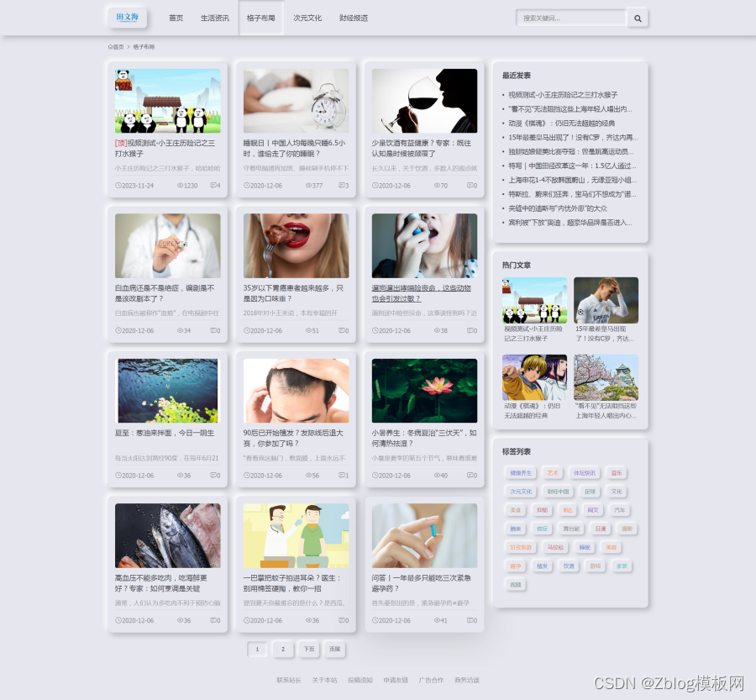Open article title 高血压不能多吃肉

click(x=161, y=582)
